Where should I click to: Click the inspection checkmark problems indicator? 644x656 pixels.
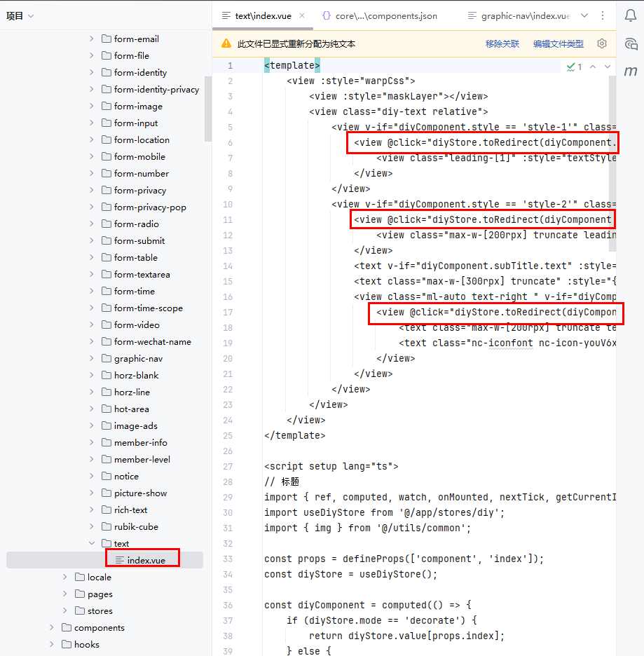coord(574,67)
